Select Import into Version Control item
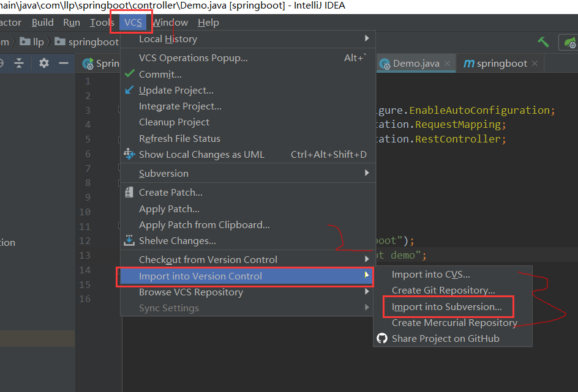Viewport: 578px width, 392px height. pos(246,276)
